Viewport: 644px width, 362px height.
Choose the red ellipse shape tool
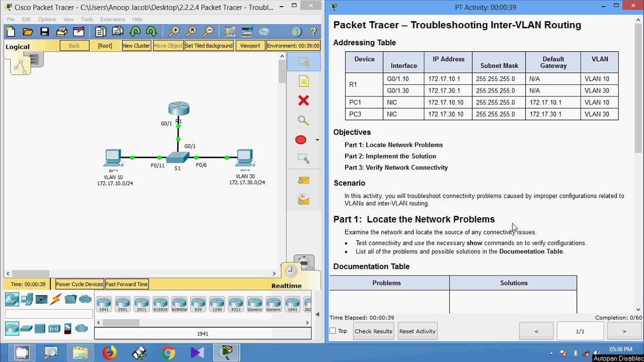click(301, 140)
